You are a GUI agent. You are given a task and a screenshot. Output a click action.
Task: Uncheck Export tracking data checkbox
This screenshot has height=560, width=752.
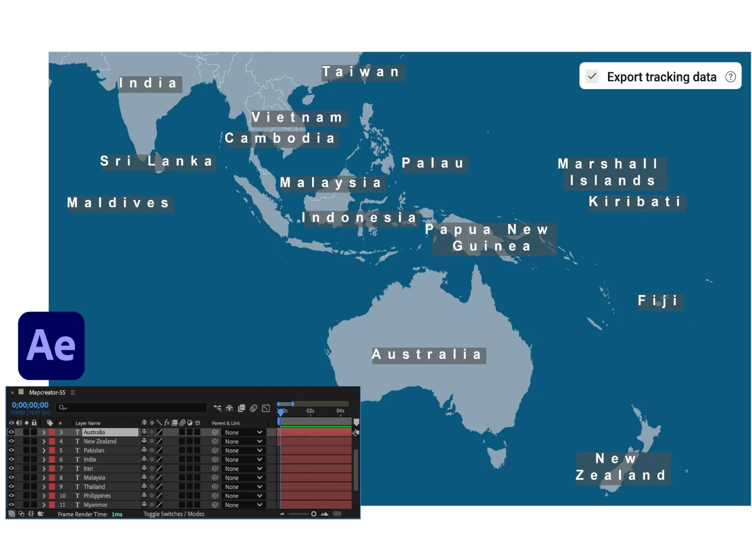click(592, 76)
